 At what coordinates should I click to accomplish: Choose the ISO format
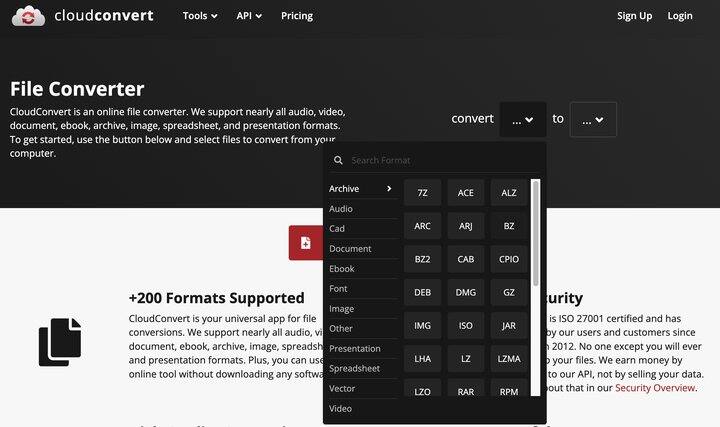[x=466, y=326]
